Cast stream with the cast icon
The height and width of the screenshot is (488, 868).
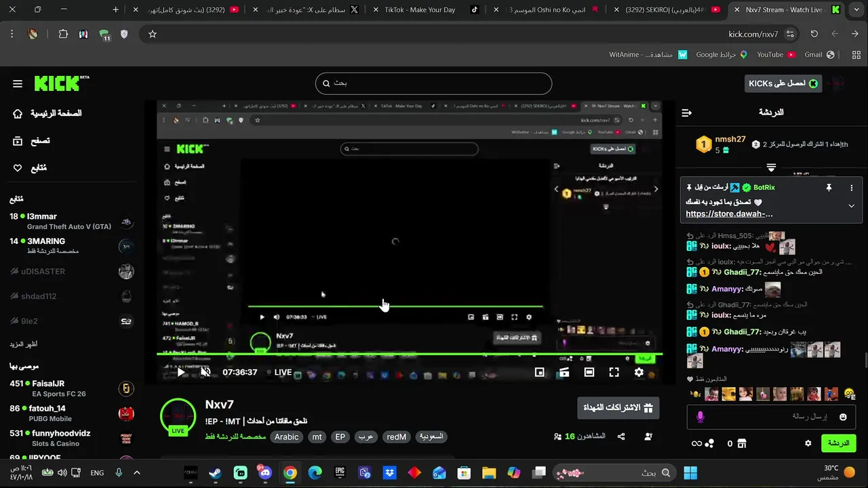pos(564,372)
